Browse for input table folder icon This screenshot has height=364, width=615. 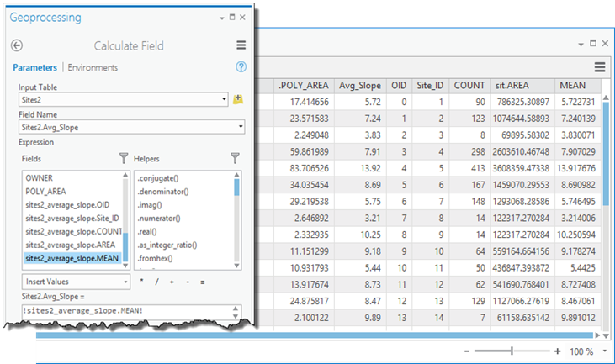[x=238, y=99]
